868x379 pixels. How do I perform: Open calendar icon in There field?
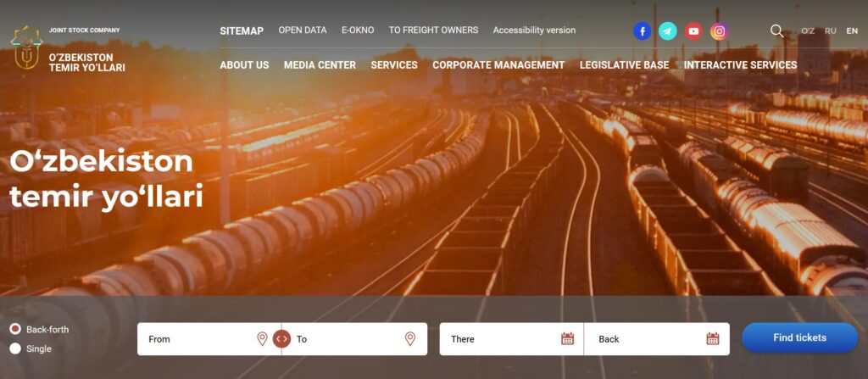pos(567,338)
